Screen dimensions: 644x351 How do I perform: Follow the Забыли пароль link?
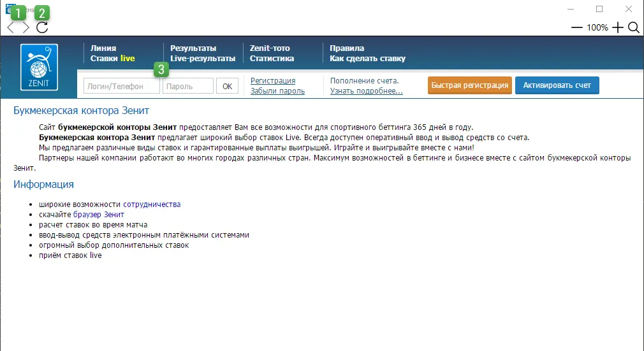tap(277, 91)
